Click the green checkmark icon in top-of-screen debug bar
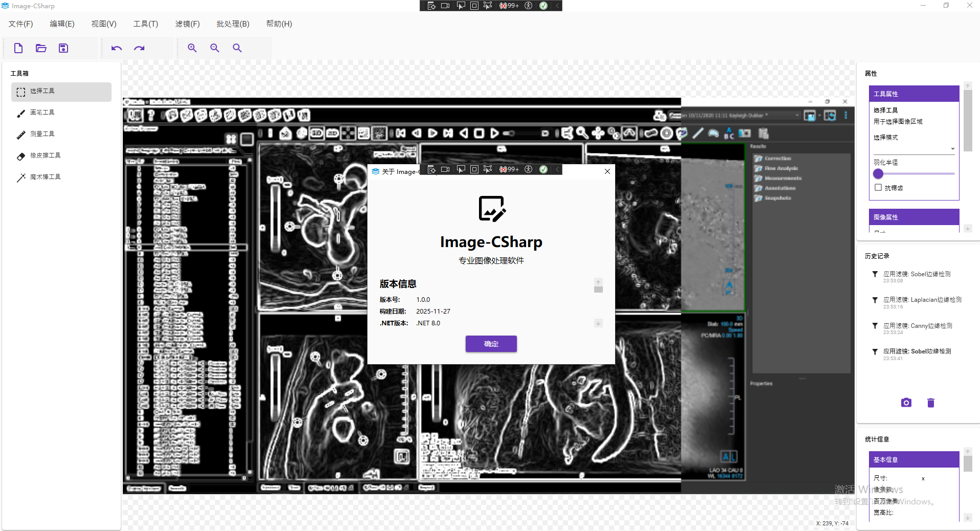The image size is (980, 531). [543, 6]
